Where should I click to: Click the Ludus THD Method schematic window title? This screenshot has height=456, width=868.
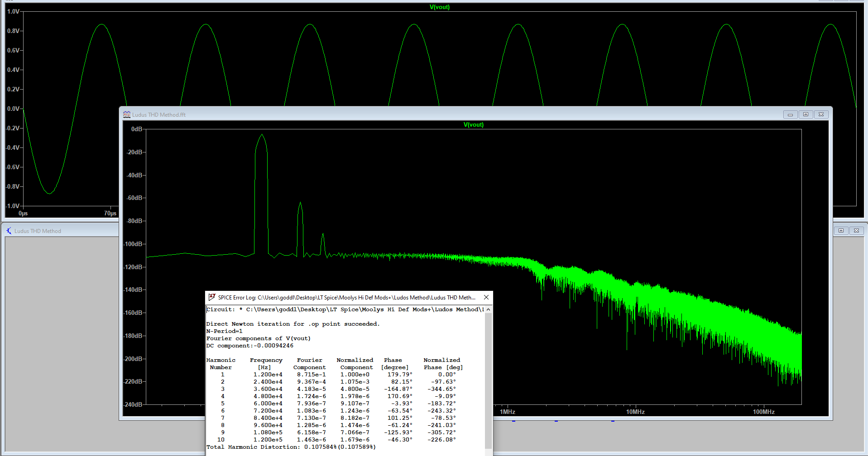click(38, 231)
